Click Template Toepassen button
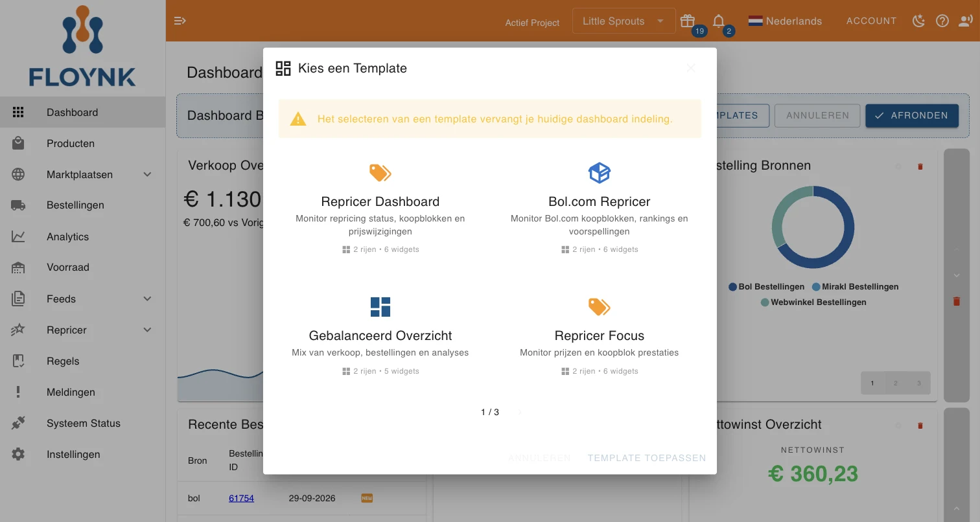The width and height of the screenshot is (980, 522). (x=647, y=458)
